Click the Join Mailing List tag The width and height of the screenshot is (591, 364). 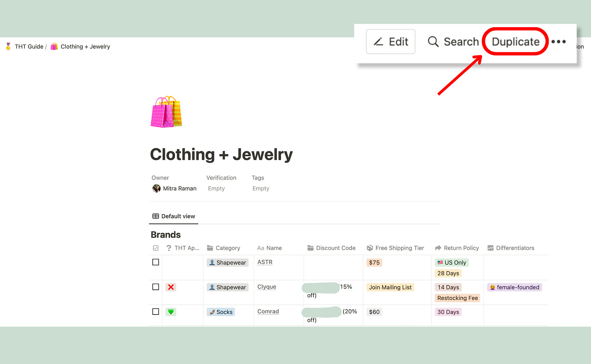pos(390,287)
